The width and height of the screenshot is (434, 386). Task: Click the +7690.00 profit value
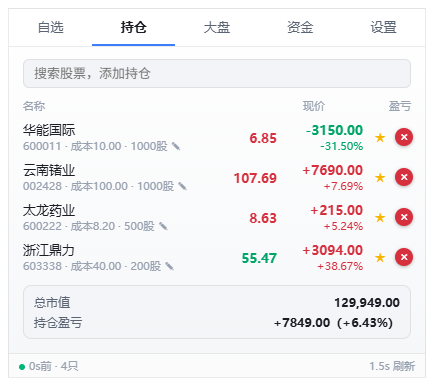coord(332,170)
